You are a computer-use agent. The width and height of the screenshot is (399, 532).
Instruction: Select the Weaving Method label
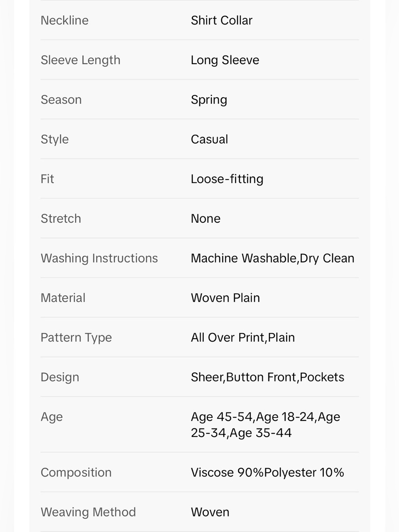[x=88, y=512]
